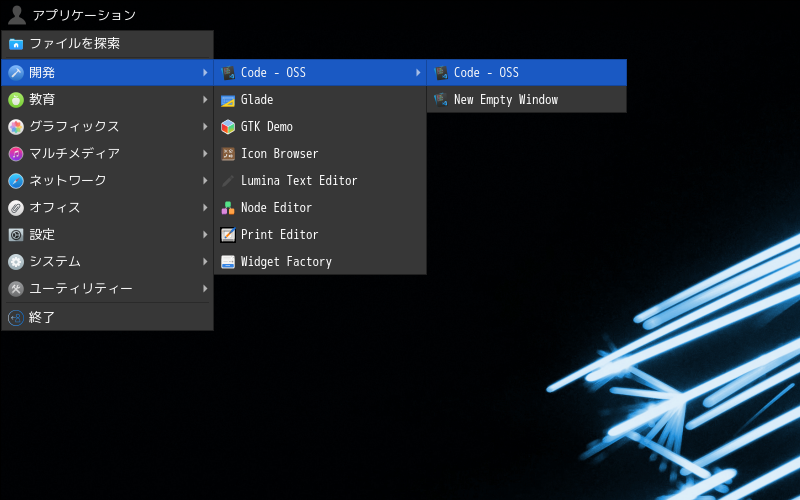Expand the 教育 submenu arrow
The width and height of the screenshot is (800, 500).
(205, 99)
